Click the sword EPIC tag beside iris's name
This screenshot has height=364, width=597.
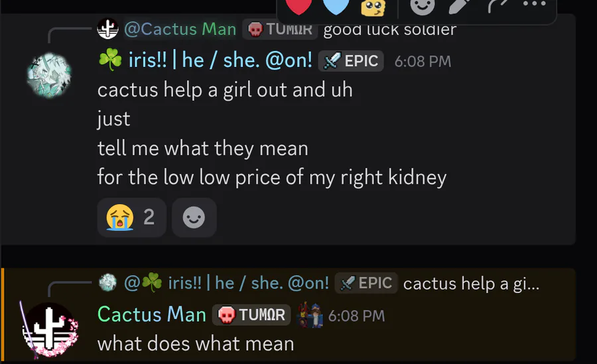click(351, 61)
